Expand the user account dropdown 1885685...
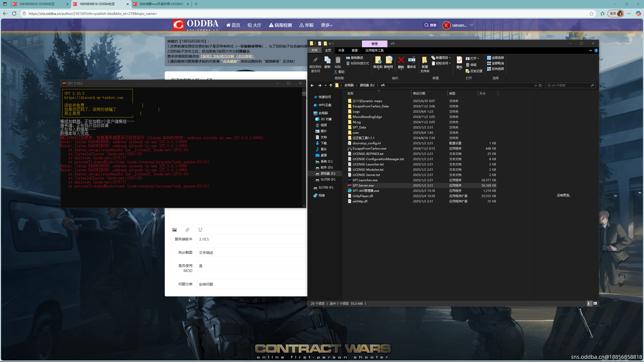 coord(471,25)
